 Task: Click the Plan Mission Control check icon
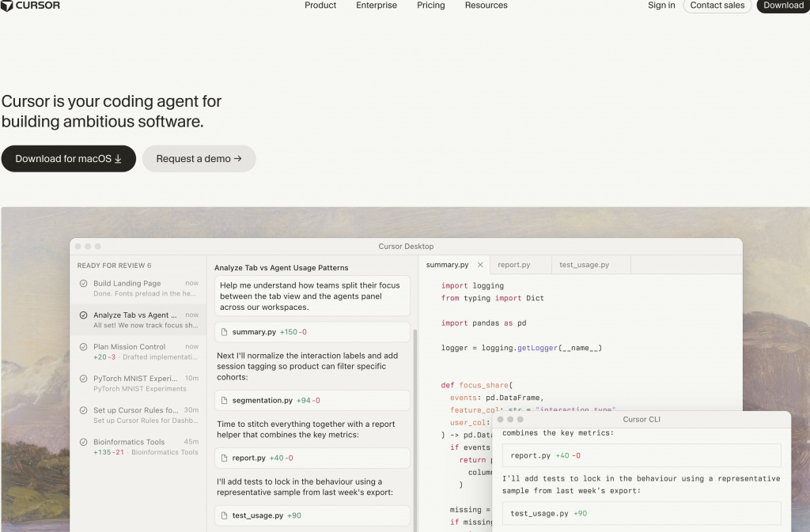(83, 347)
